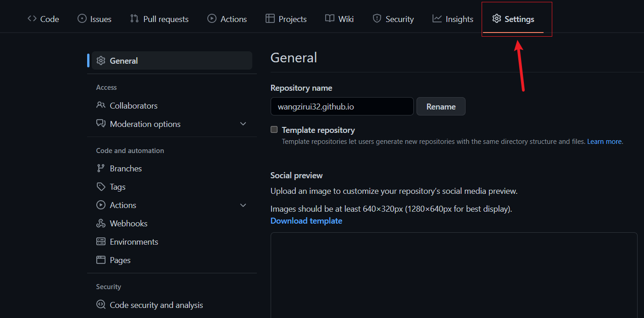The height and width of the screenshot is (318, 644).
Task: Click the Webhooks icon in sidebar
Action: pyautogui.click(x=101, y=224)
